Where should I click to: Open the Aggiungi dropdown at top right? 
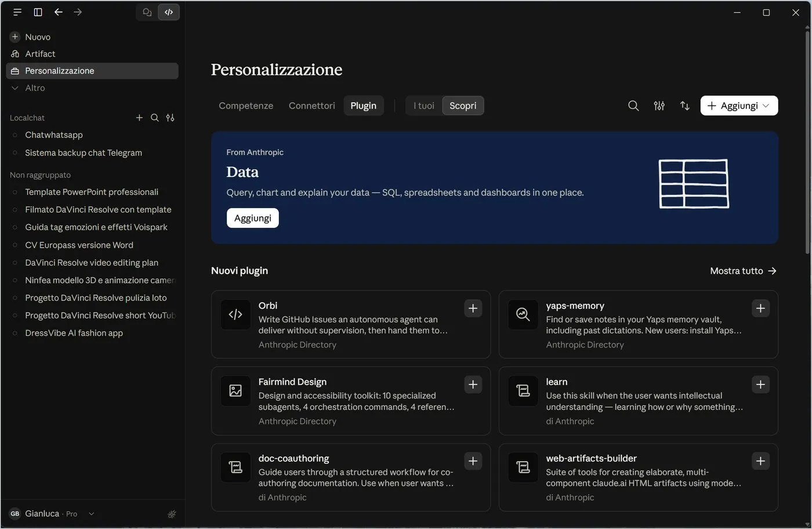pyautogui.click(x=739, y=106)
